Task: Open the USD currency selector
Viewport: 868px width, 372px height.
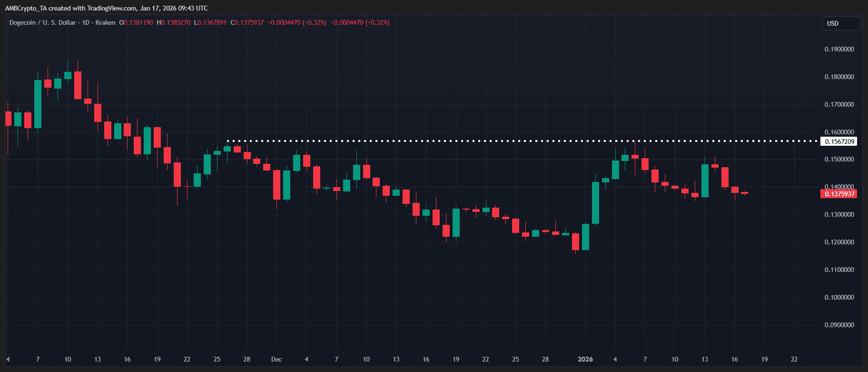Action: click(841, 23)
